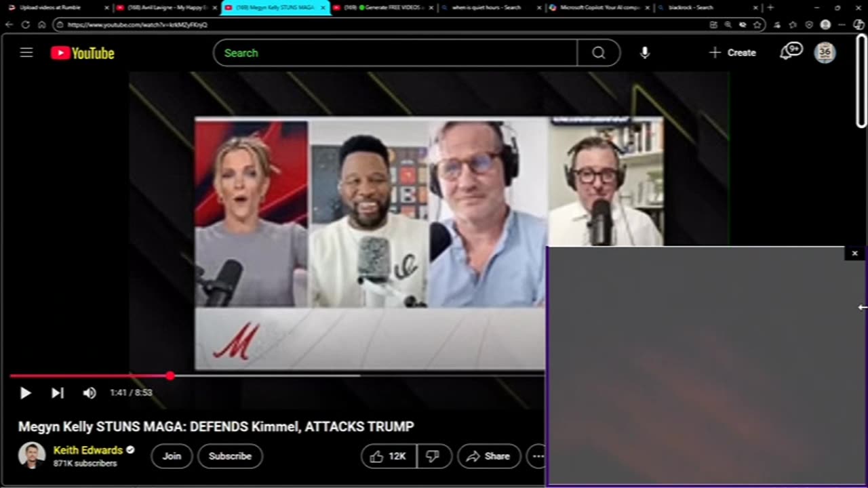Open the tracking prevention eye icon

[x=743, y=24]
